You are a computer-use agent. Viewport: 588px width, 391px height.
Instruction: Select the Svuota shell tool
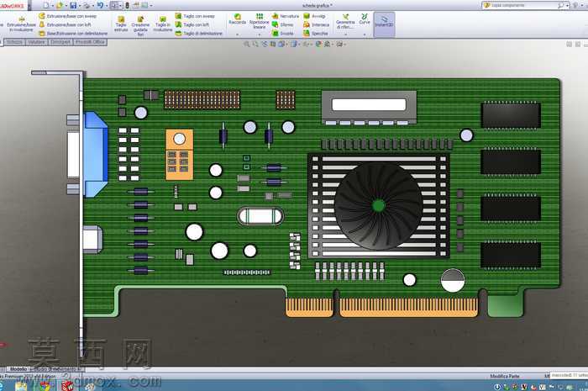pyautogui.click(x=283, y=34)
